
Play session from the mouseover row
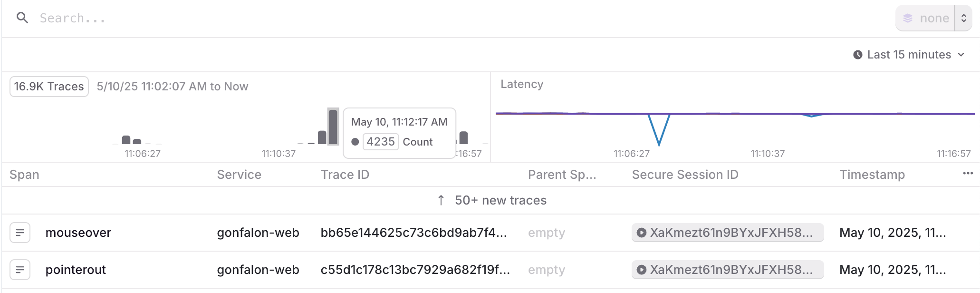642,233
